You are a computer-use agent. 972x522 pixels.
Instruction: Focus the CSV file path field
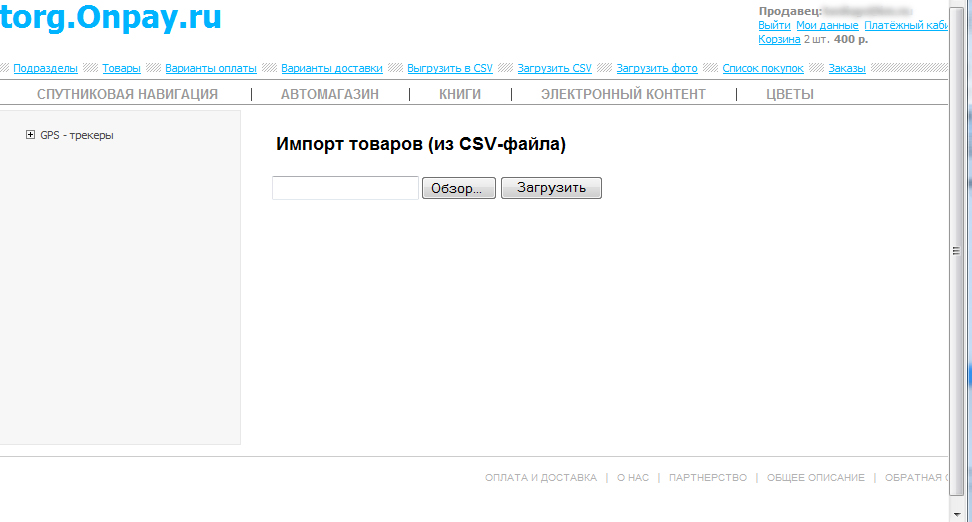click(x=345, y=188)
